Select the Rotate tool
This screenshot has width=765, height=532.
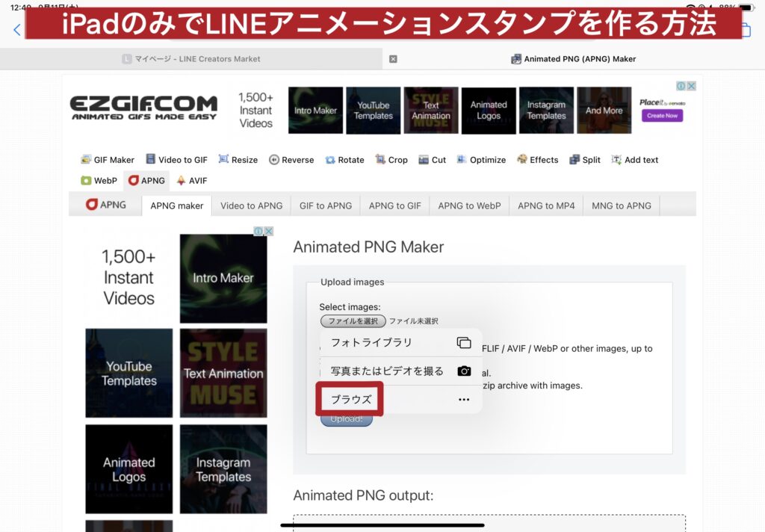pos(344,160)
